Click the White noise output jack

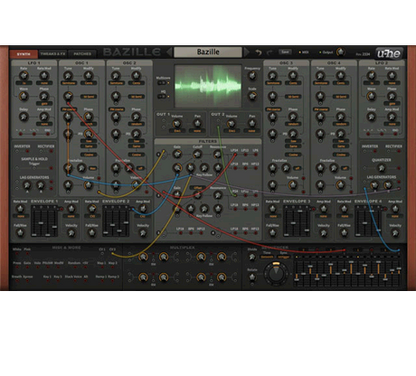(x=17, y=254)
